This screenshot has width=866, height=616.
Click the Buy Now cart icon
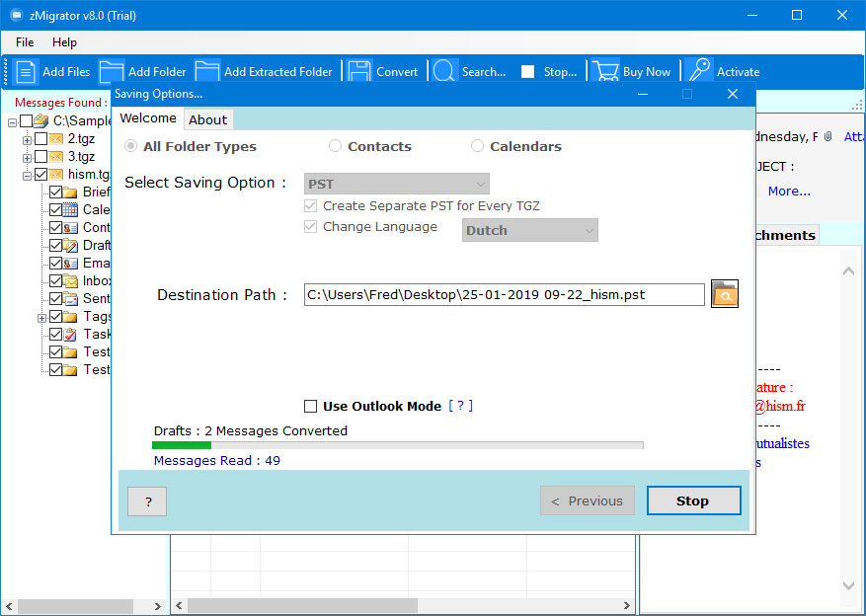click(603, 71)
